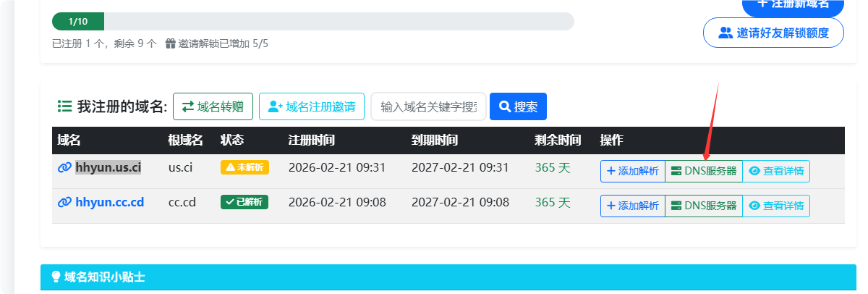Click the link icon beside hhyun.us.ci
This screenshot has height=294, width=868.
(x=64, y=168)
